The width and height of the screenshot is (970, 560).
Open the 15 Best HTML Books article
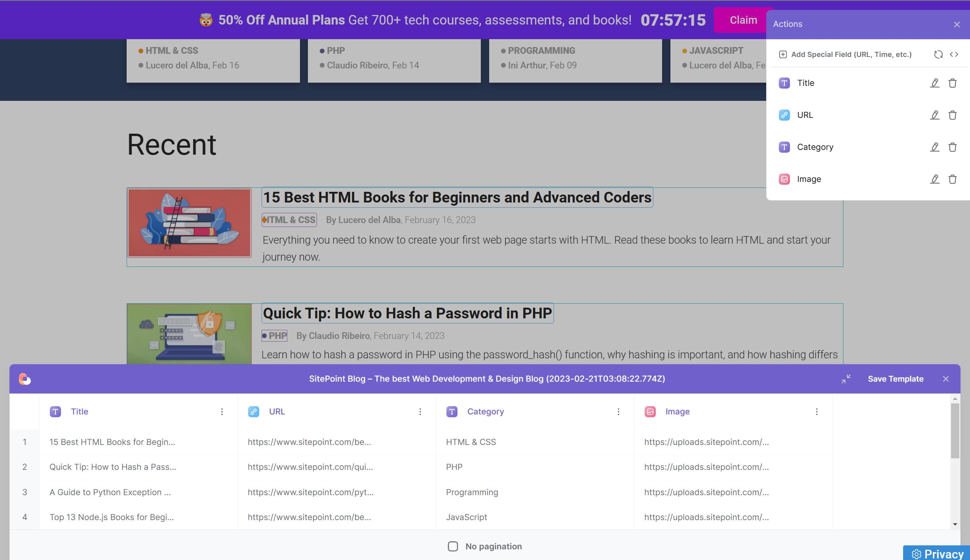(x=457, y=197)
